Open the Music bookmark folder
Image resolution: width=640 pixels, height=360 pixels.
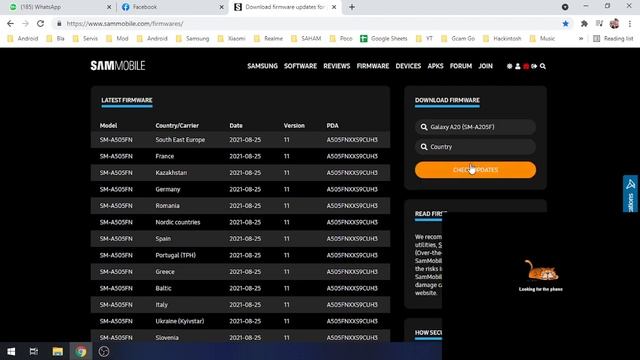[542, 38]
